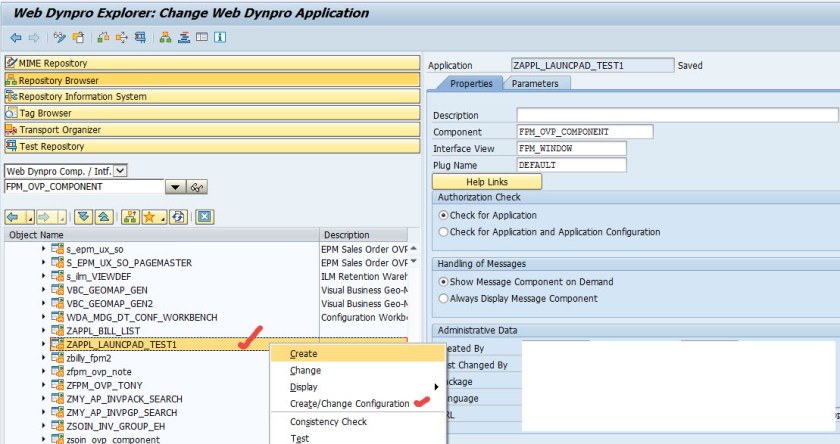Viewport: 840px width, 444px height.
Task: Select 'Check for Application and Application Configuration'
Action: (443, 232)
